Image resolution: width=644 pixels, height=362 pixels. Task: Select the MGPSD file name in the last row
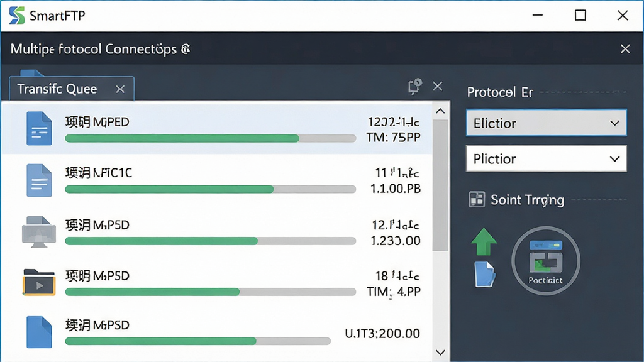(x=97, y=325)
